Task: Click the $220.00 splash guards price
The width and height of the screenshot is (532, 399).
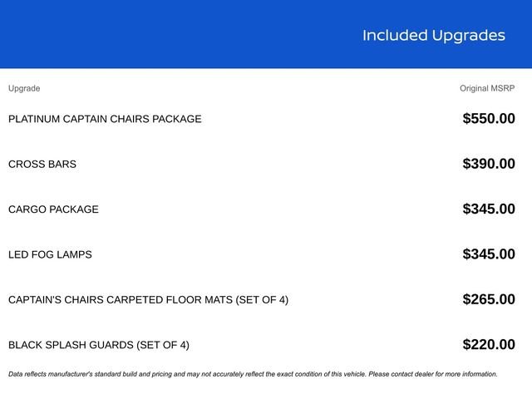Action: (x=489, y=345)
